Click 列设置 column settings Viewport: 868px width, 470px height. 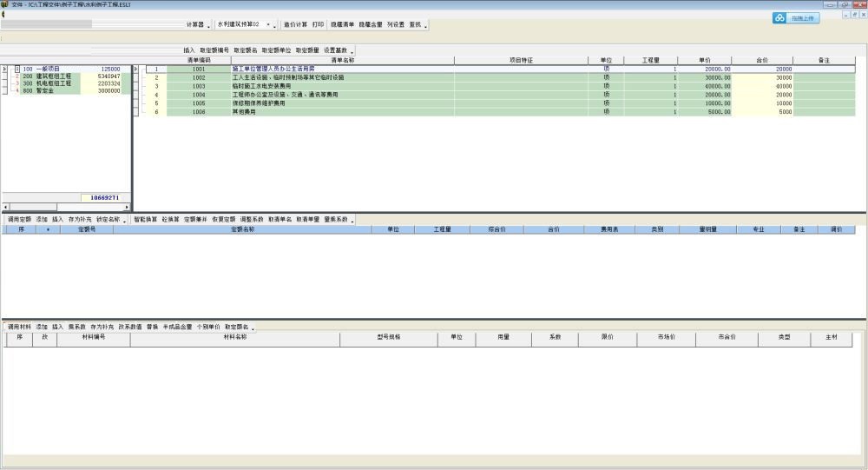coord(396,25)
